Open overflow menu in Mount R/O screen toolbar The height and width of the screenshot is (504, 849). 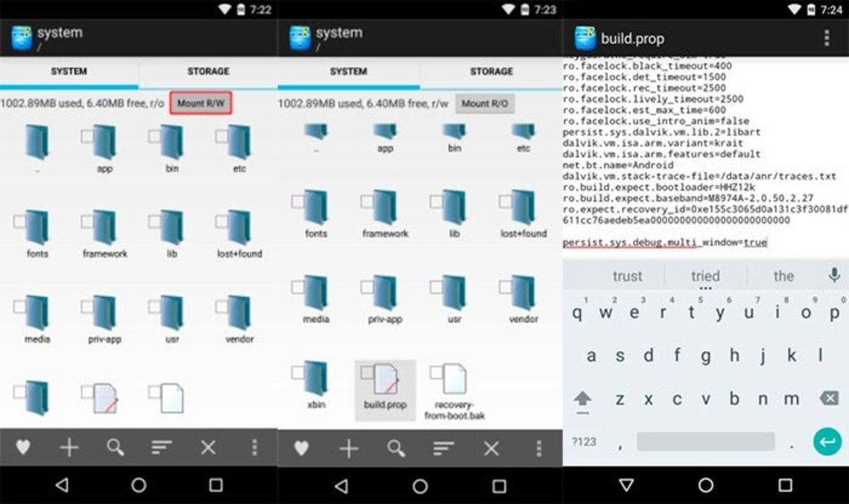click(x=538, y=447)
